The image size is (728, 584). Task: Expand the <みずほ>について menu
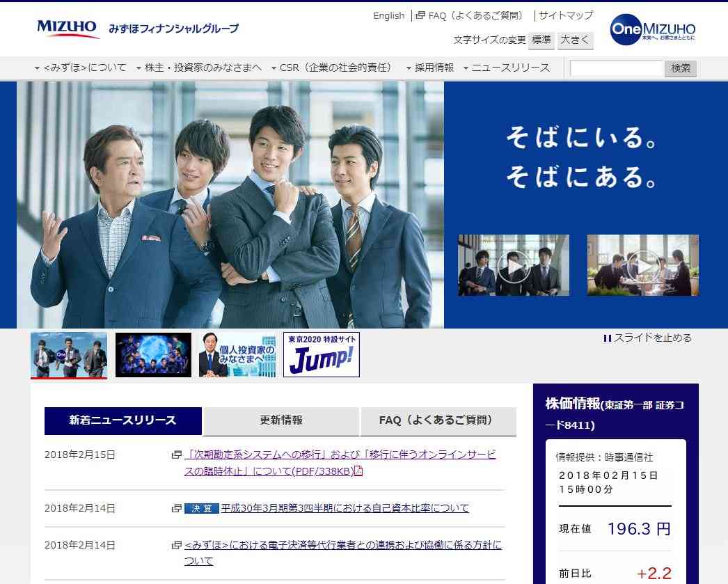tap(80, 68)
